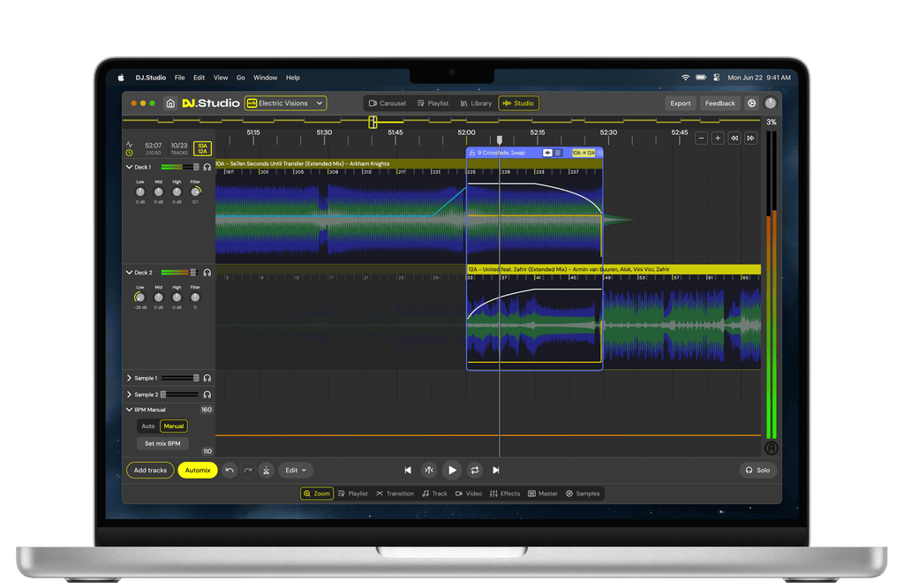Open the Samples tab at the bottom
This screenshot has width=904, height=588.
pyautogui.click(x=583, y=494)
